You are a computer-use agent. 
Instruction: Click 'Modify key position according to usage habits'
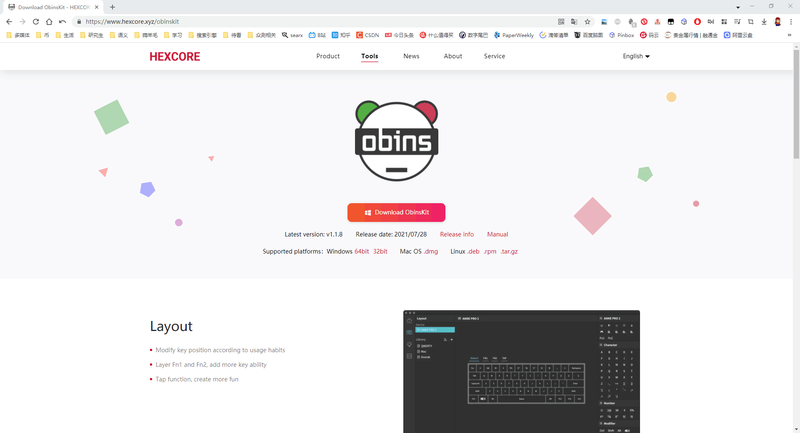pos(220,350)
